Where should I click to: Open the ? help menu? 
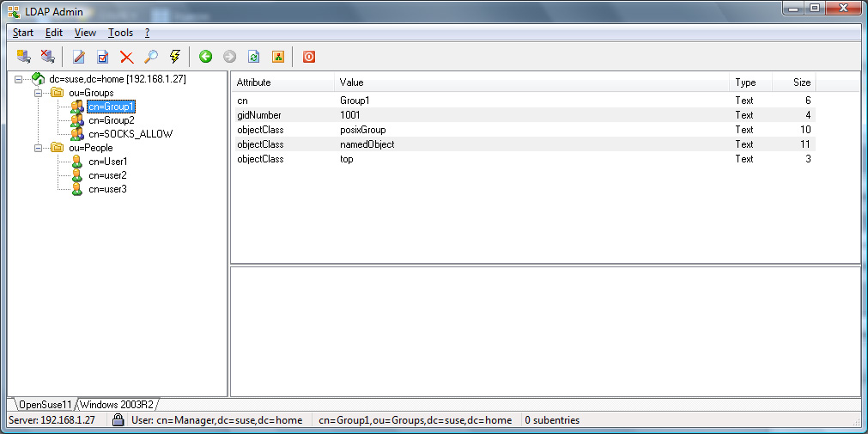(148, 33)
